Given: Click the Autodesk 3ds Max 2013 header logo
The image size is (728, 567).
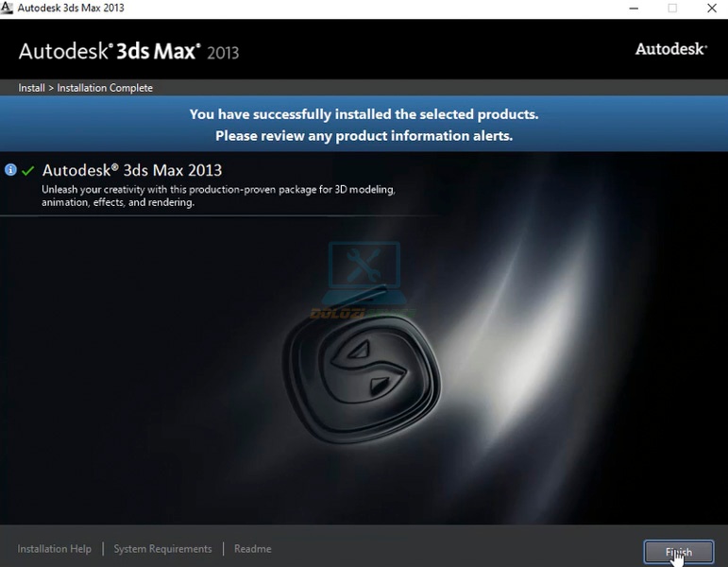Looking at the screenshot, I should click(128, 51).
